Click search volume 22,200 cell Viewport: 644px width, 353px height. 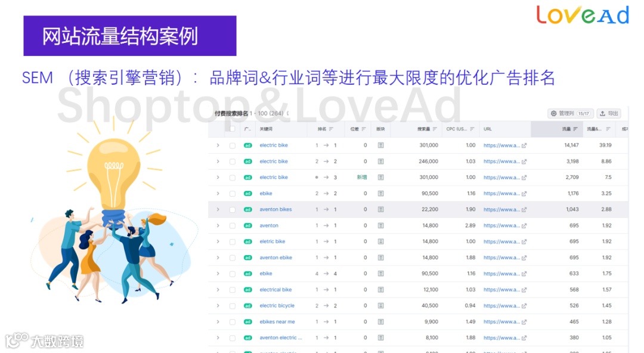pos(429,209)
